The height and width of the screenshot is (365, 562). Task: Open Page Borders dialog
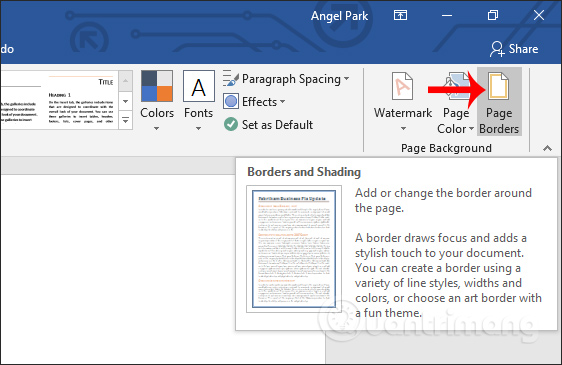coord(499,102)
